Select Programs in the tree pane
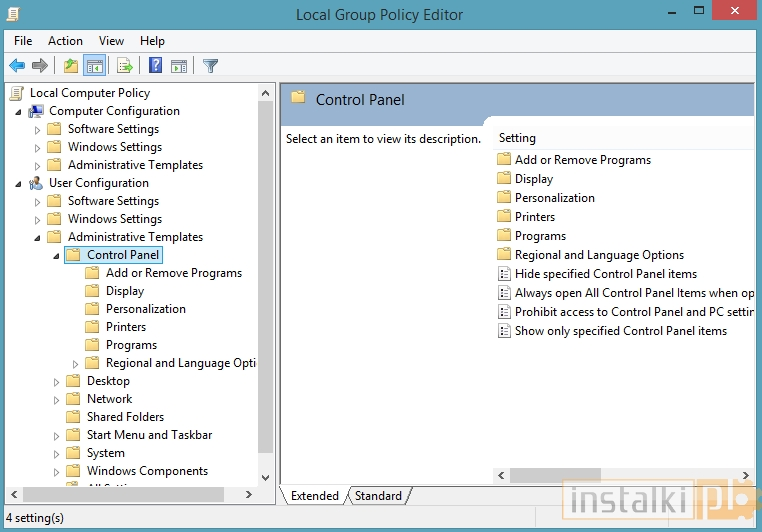This screenshot has height=532, width=762. click(x=131, y=345)
